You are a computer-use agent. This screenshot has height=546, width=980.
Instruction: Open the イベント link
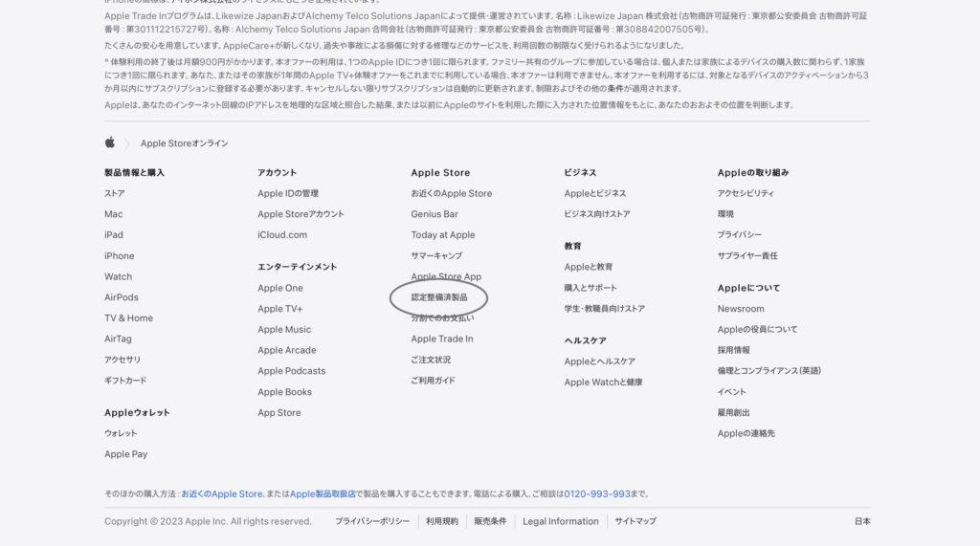[732, 392]
